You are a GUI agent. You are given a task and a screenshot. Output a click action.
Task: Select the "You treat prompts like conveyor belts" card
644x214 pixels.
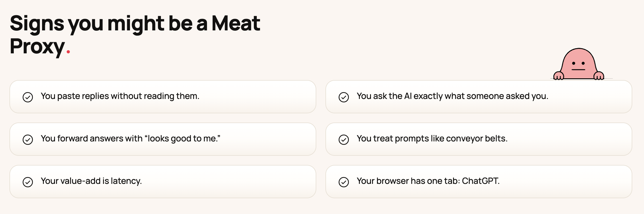tap(479, 139)
